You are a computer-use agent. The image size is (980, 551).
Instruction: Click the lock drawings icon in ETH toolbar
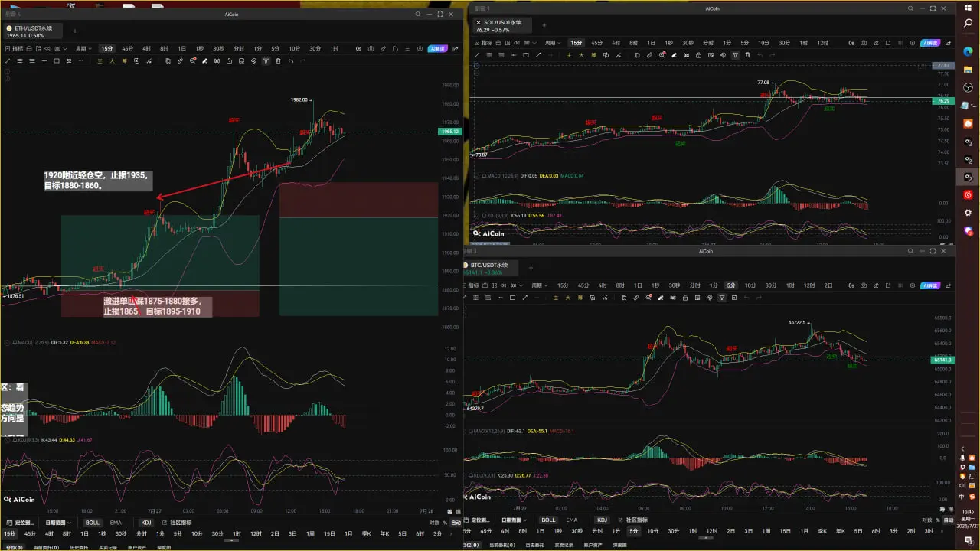coord(229,60)
